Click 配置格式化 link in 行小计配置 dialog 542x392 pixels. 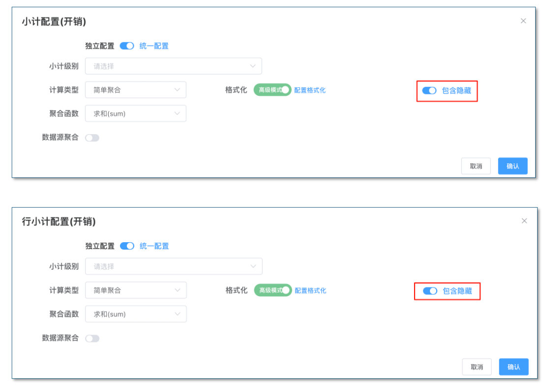click(x=310, y=290)
